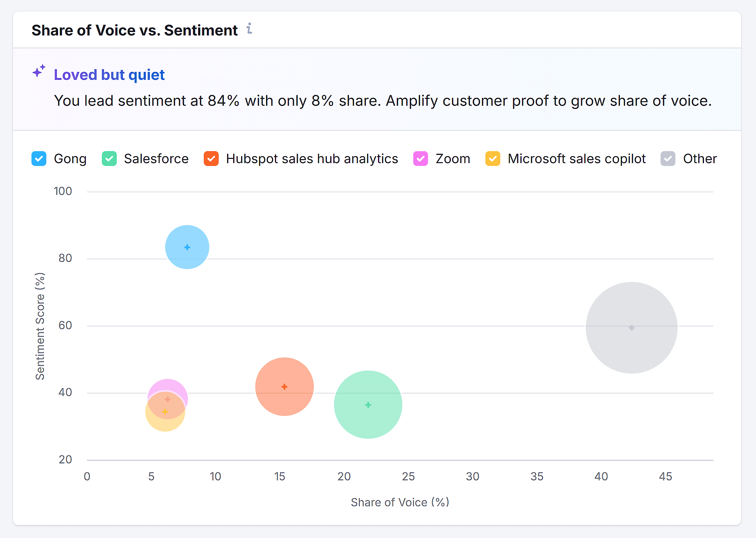Select the Salesforce green check icon
Viewport: 756px width, 538px height.
point(109,159)
